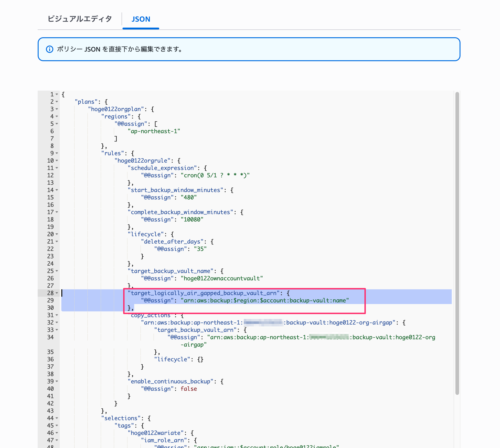Collapse "copy_actions" fold arrow on line 31
Screen dimensions: 500x448
pyautogui.click(x=57, y=315)
